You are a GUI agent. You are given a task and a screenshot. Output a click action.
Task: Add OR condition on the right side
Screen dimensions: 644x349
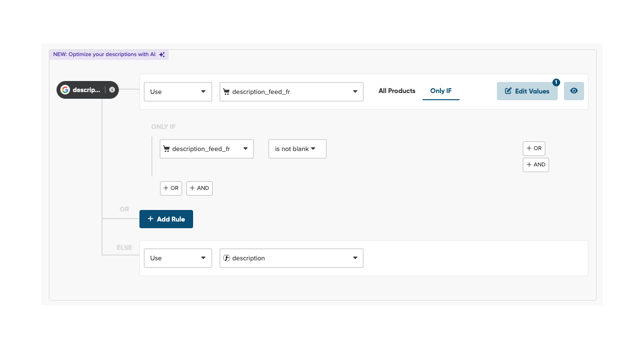coord(534,149)
